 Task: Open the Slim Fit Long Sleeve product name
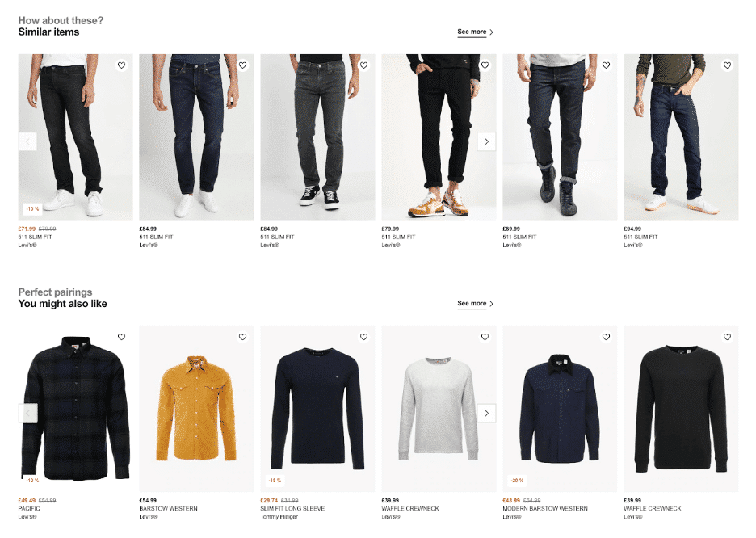pyautogui.click(x=292, y=509)
